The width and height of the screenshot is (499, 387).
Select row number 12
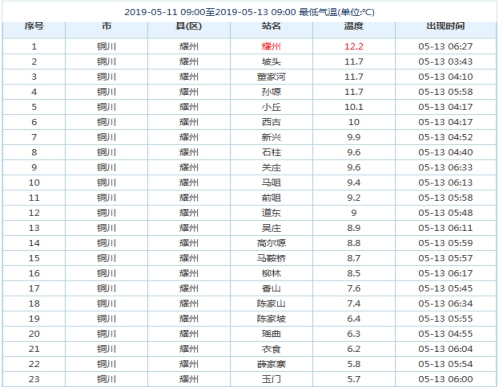coord(34,213)
